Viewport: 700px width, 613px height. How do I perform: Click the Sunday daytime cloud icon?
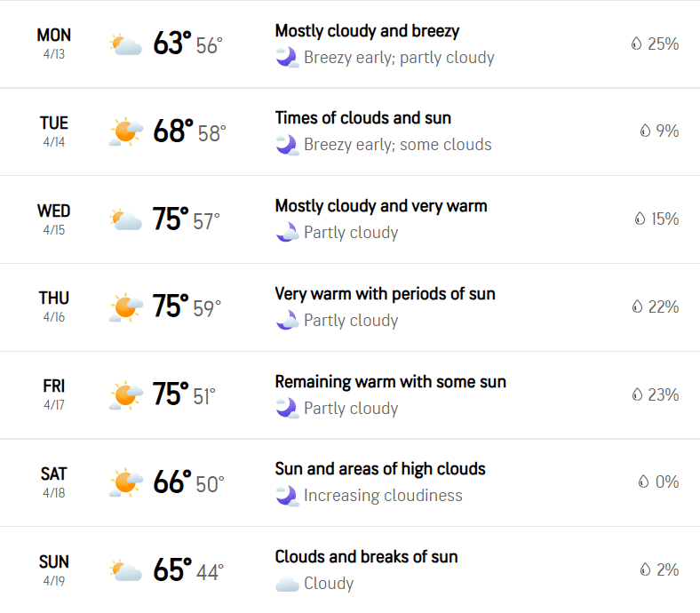pos(126,570)
